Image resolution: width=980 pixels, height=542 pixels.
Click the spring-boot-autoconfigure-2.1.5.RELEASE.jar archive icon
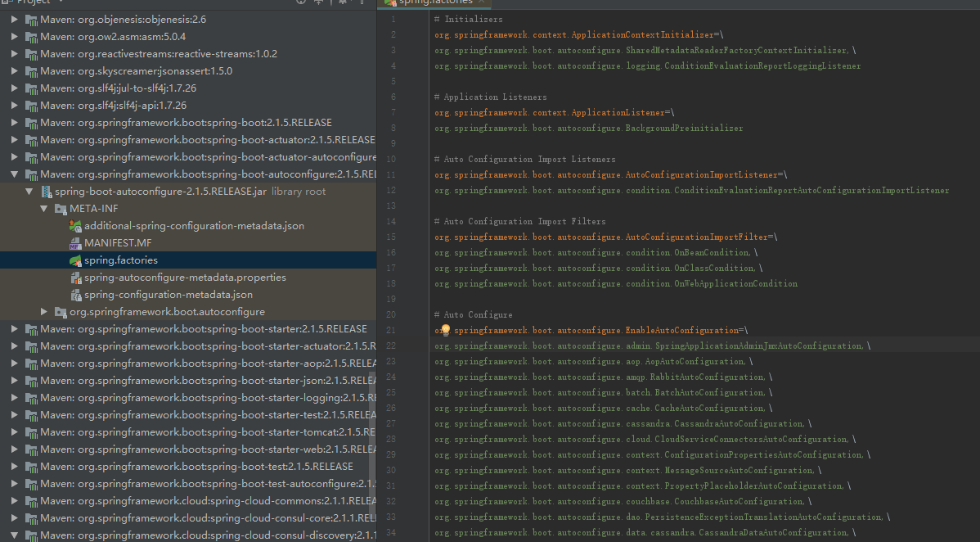[x=47, y=192]
